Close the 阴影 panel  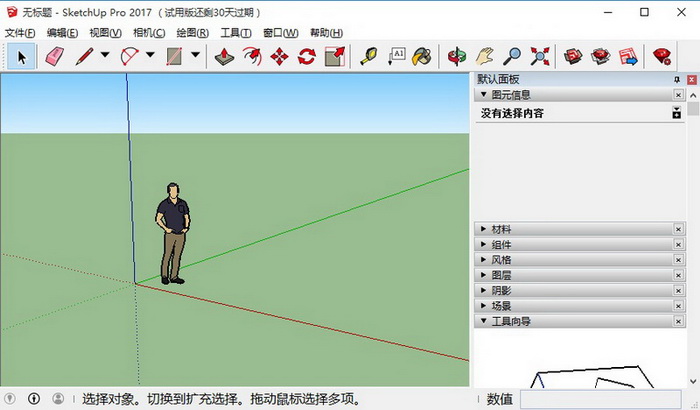pyautogui.click(x=679, y=290)
